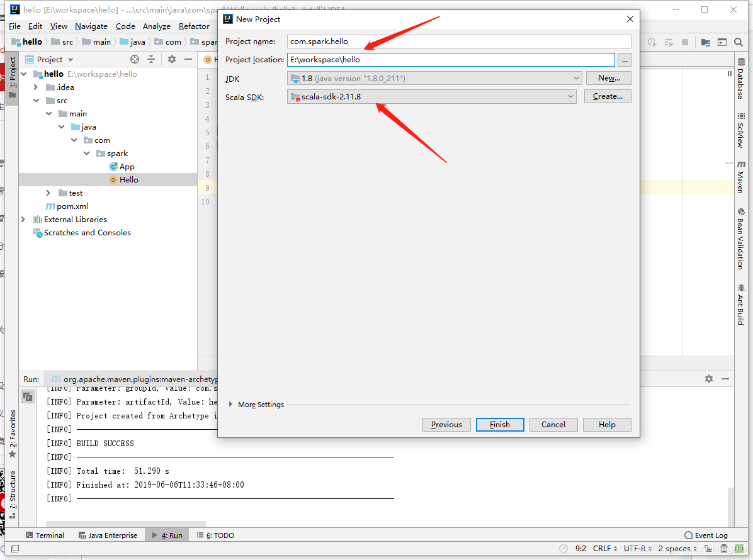Click the project structure icon in top toolbar
This screenshot has width=753, height=560.
tap(705, 42)
